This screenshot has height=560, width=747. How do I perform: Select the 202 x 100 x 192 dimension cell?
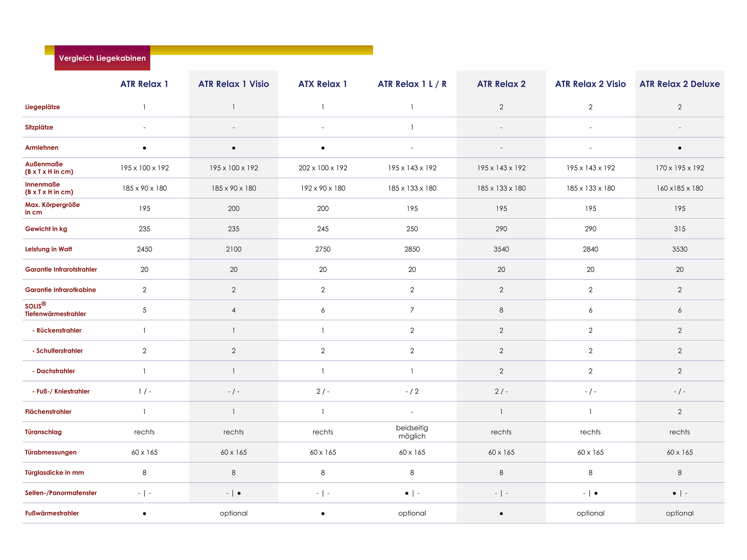(x=323, y=168)
